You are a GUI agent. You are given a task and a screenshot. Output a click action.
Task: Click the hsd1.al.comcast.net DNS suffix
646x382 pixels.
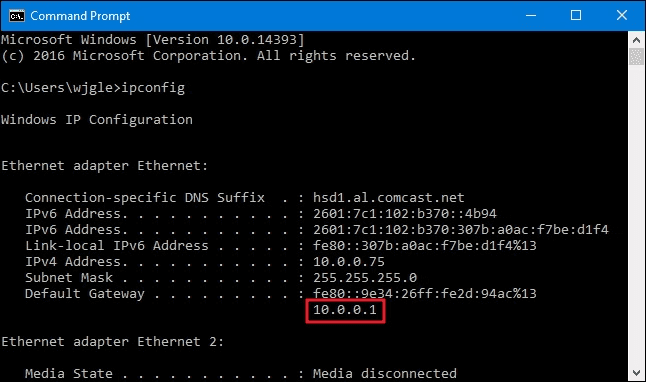(x=389, y=198)
